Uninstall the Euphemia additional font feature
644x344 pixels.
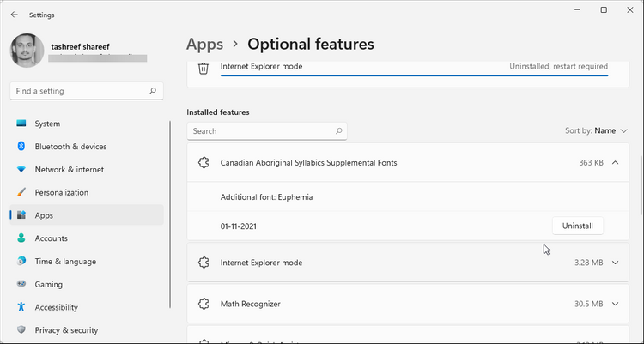click(578, 226)
